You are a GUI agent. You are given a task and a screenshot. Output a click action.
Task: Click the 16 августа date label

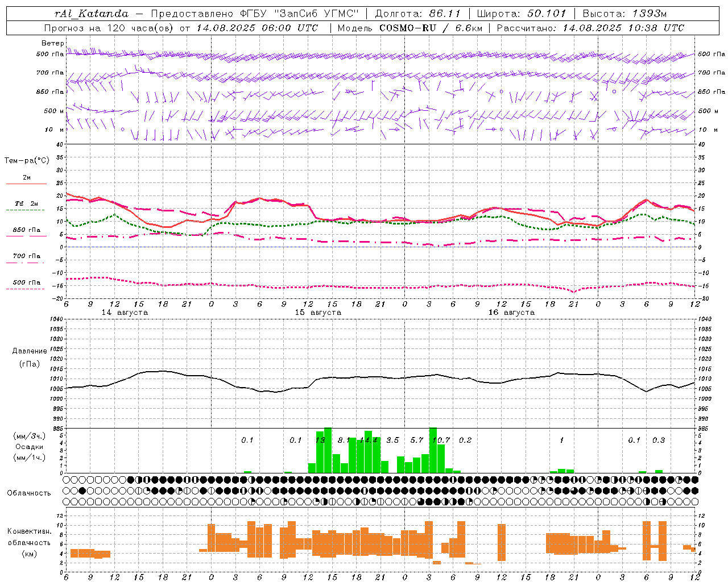pyautogui.click(x=511, y=313)
